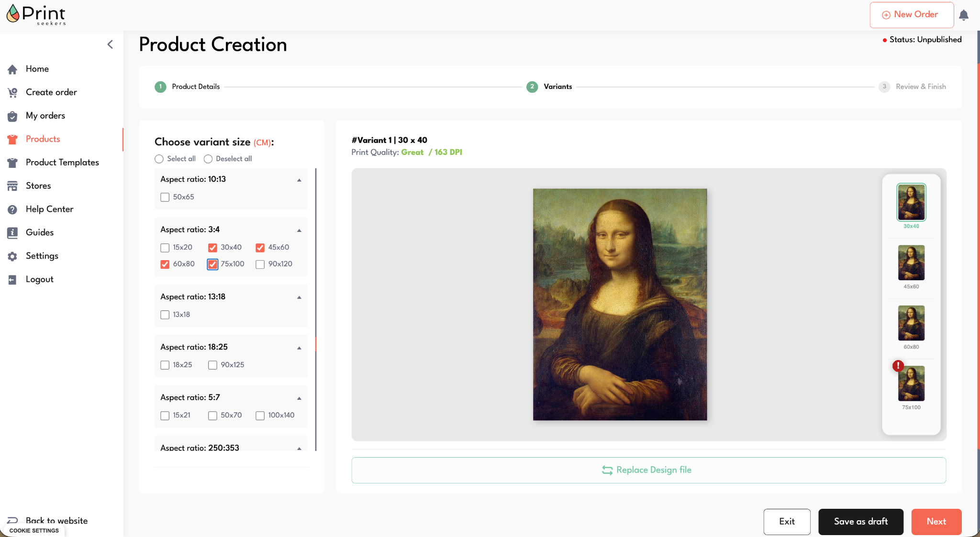The width and height of the screenshot is (980, 537).
Task: Click the Guides info book icon
Action: (12, 233)
